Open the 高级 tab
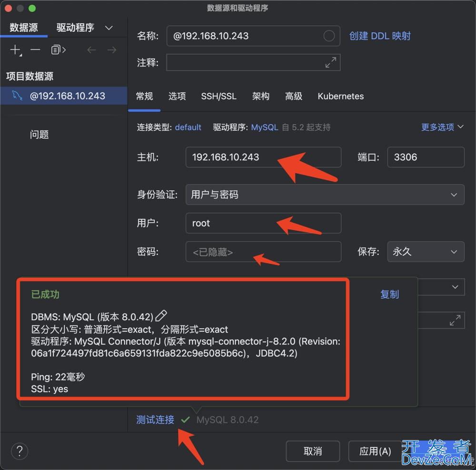The width and height of the screenshot is (476, 470). (294, 96)
